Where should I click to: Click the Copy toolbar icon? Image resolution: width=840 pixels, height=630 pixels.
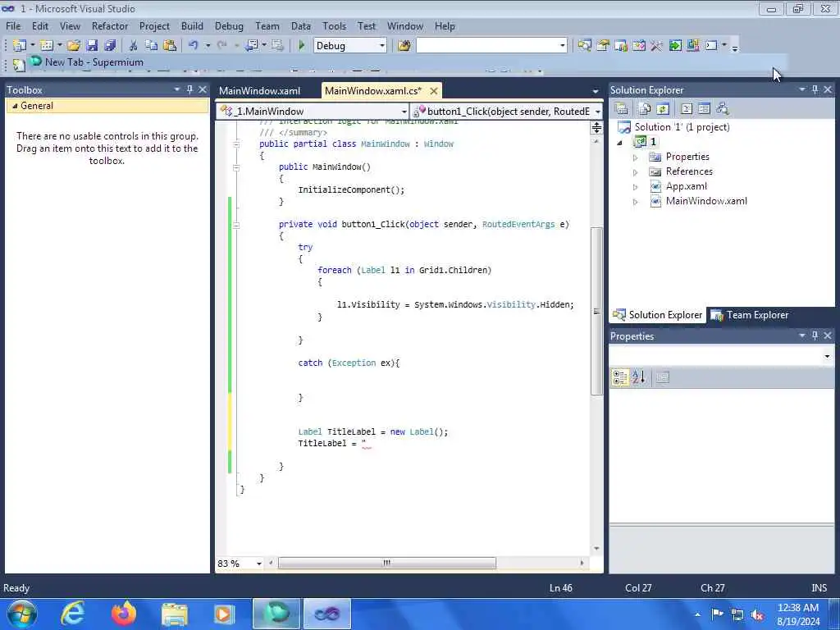pyautogui.click(x=152, y=46)
